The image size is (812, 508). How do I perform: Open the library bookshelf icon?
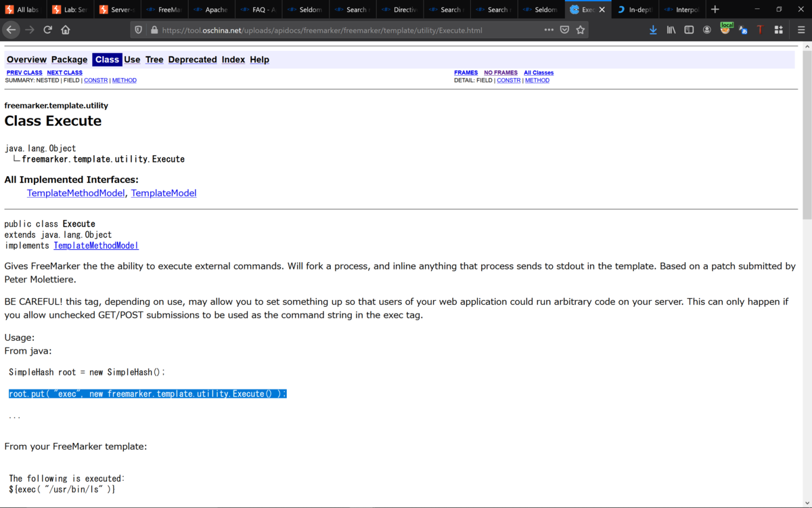pos(671,30)
